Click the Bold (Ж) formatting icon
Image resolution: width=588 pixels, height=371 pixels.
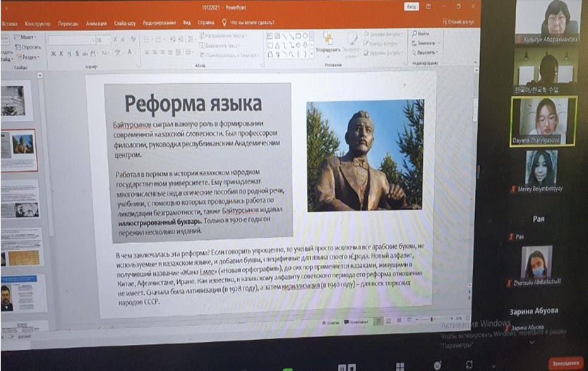(52, 53)
